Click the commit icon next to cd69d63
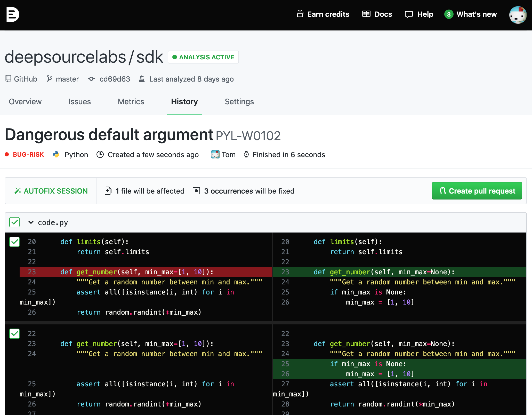This screenshot has height=415, width=532. click(91, 79)
